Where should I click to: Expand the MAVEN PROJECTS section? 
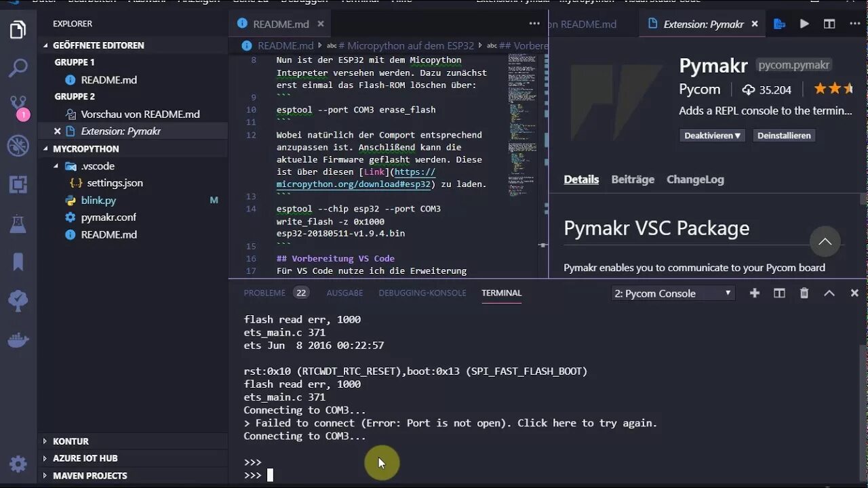pyautogui.click(x=90, y=476)
